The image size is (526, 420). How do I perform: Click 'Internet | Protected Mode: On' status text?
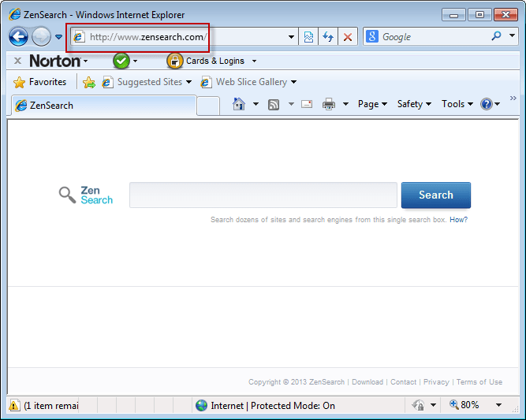[273, 406]
